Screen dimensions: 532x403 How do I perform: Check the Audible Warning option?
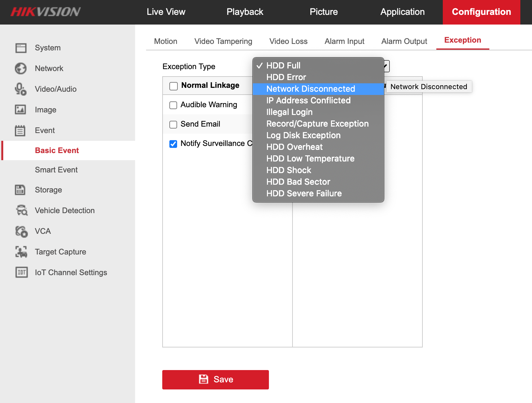tap(173, 105)
